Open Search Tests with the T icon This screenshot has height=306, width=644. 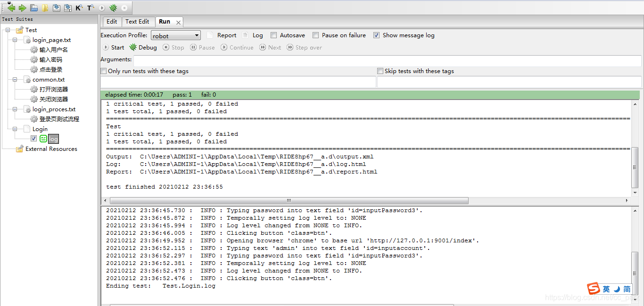pos(91,8)
